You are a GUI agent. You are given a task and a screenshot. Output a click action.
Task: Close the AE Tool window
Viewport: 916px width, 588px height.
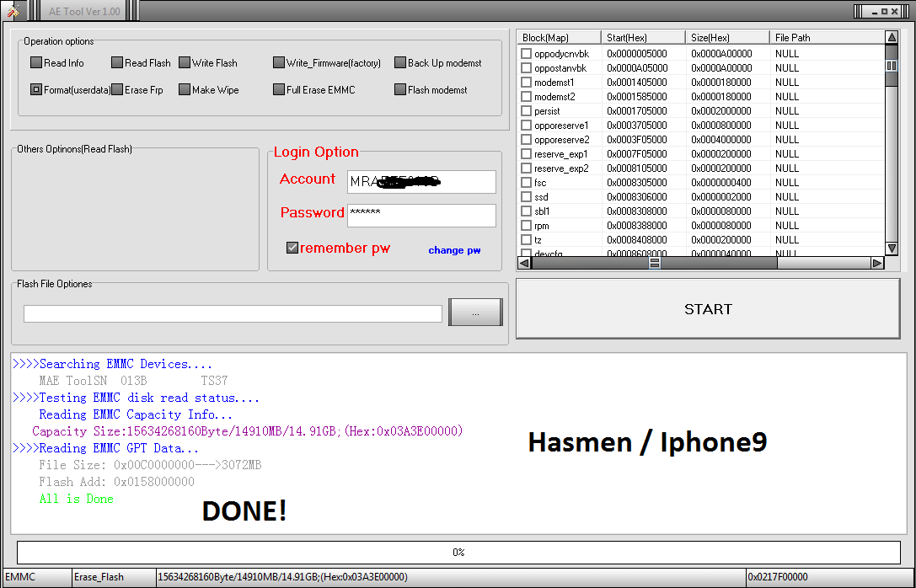894,11
